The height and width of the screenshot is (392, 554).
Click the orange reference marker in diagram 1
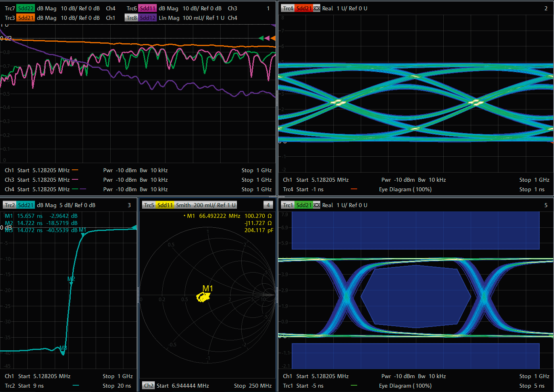(x=273, y=38)
